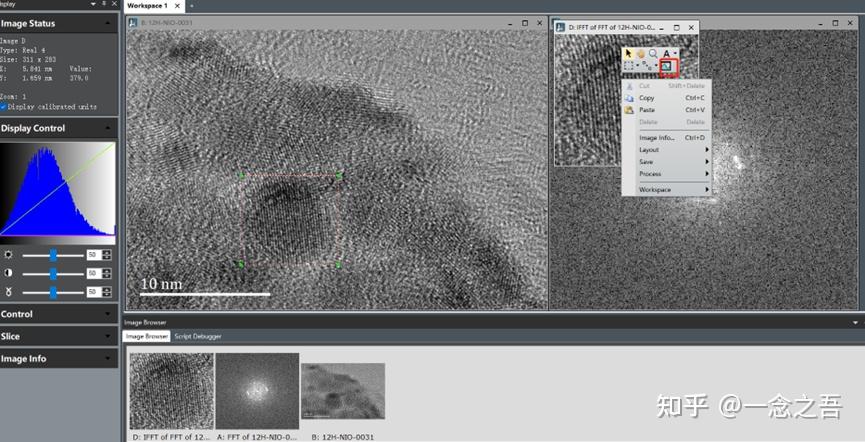Select the arrow pointer tool in floating toolbar
Screen dimensions: 865x442
click(x=628, y=53)
